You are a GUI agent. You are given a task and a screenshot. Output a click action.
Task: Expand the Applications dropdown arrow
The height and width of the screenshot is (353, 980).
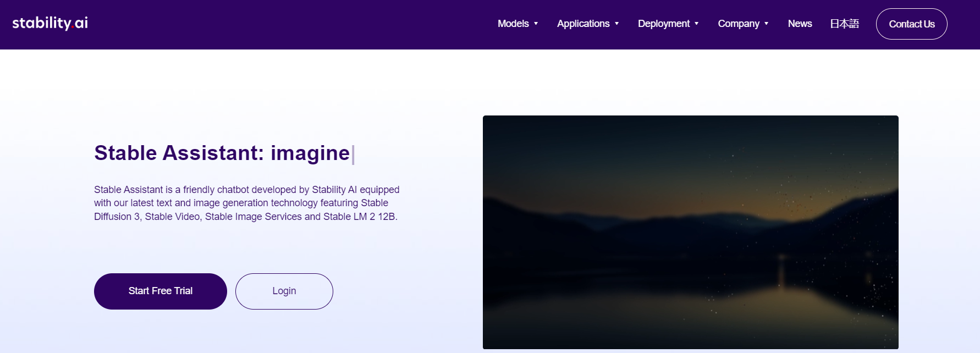(616, 24)
